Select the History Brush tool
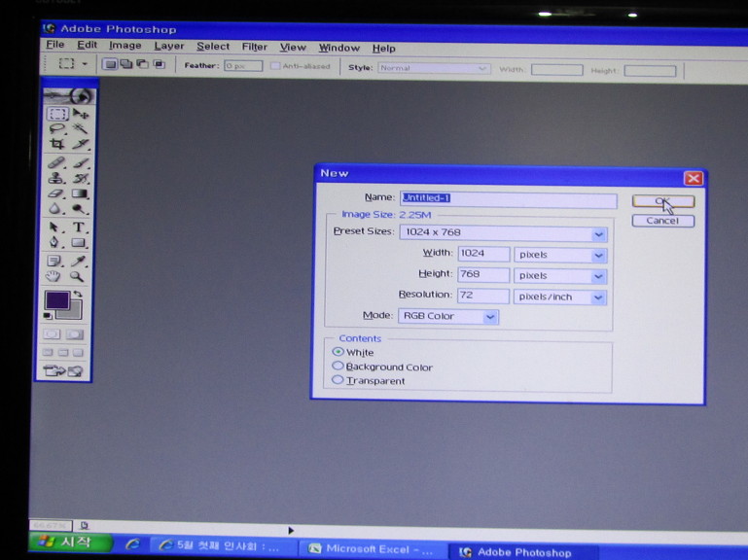Viewport: 748px width, 560px height. point(80,178)
